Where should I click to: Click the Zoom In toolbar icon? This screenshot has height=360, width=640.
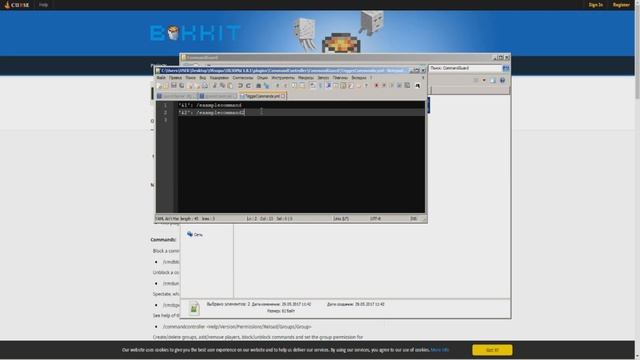click(278, 86)
